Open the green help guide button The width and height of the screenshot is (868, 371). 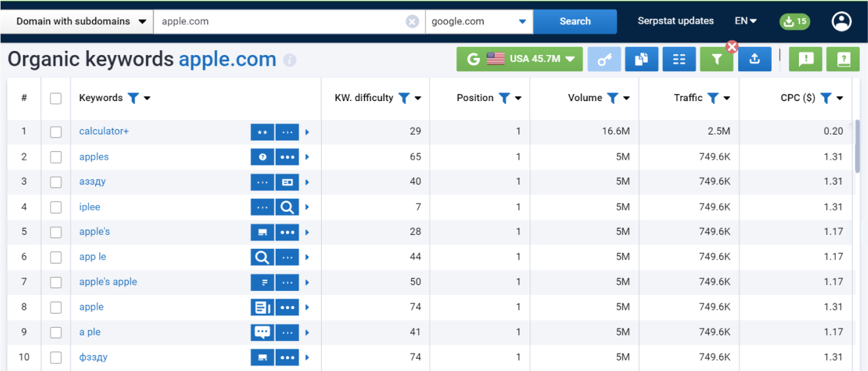pos(843,60)
